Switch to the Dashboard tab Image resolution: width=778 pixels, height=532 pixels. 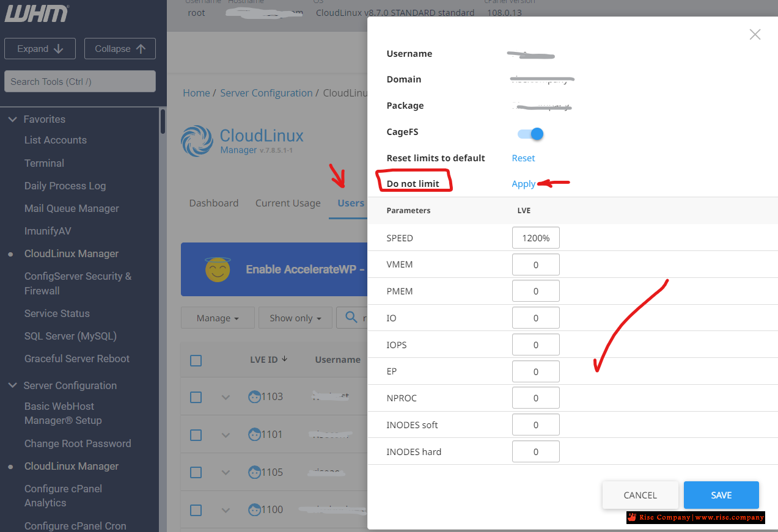click(214, 203)
